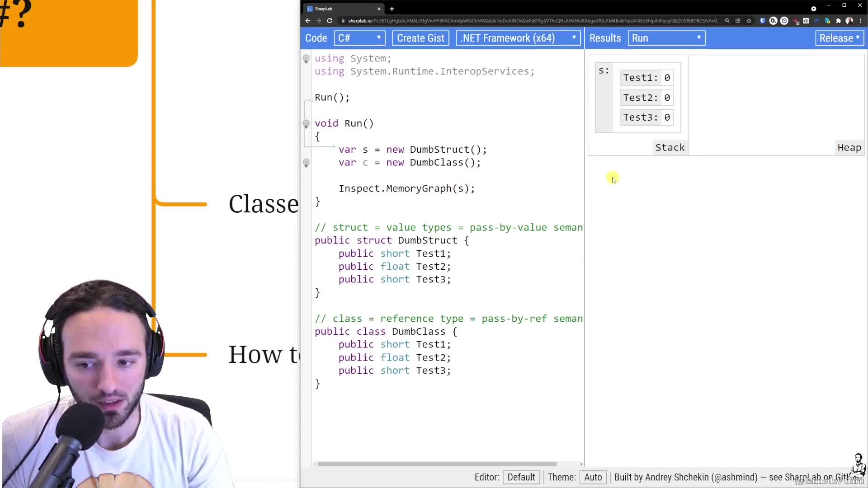Bookmark this page with the star icon
The width and height of the screenshot is (868, 488).
pos(749,21)
